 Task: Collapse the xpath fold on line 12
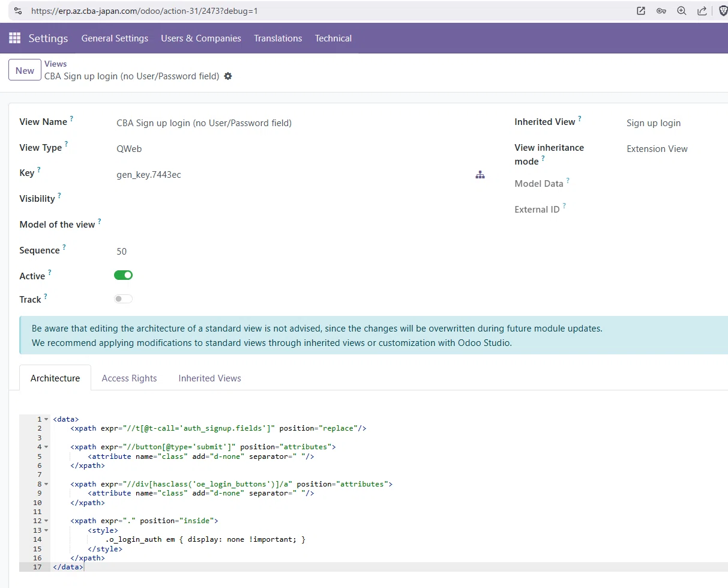[x=46, y=521]
